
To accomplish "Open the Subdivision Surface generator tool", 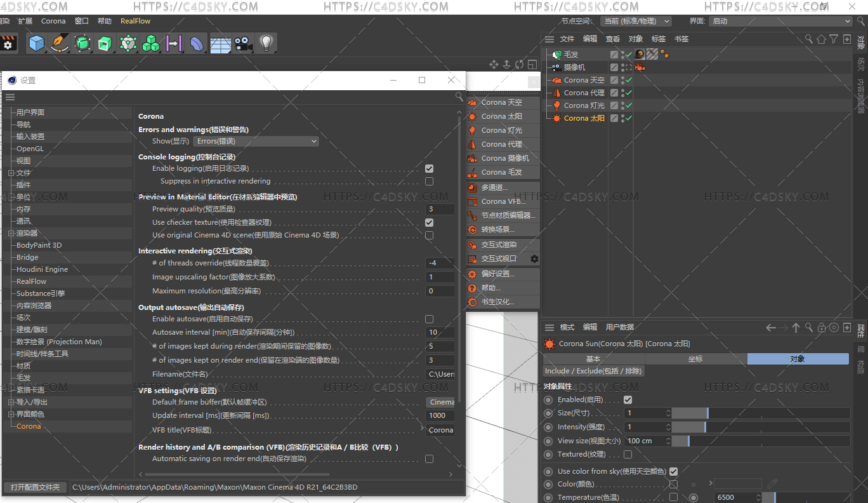I will tap(82, 43).
